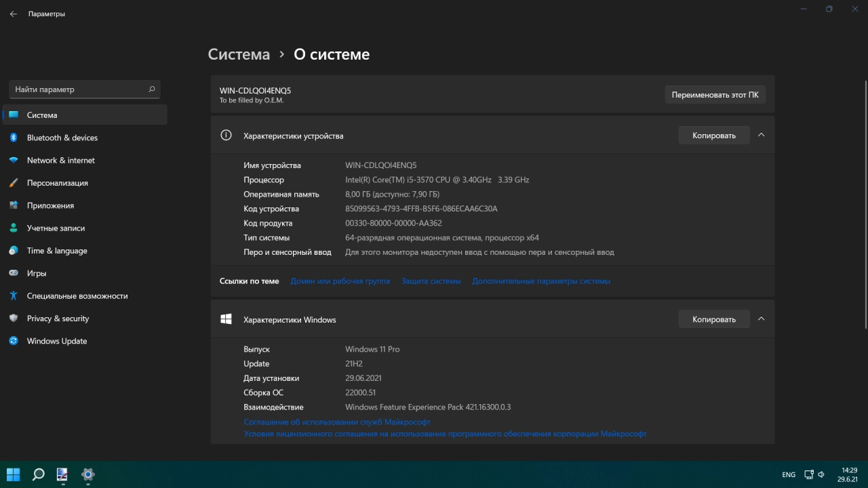Viewport: 868px width, 488px height.
Task: Open Система in sidebar
Action: pos(85,115)
